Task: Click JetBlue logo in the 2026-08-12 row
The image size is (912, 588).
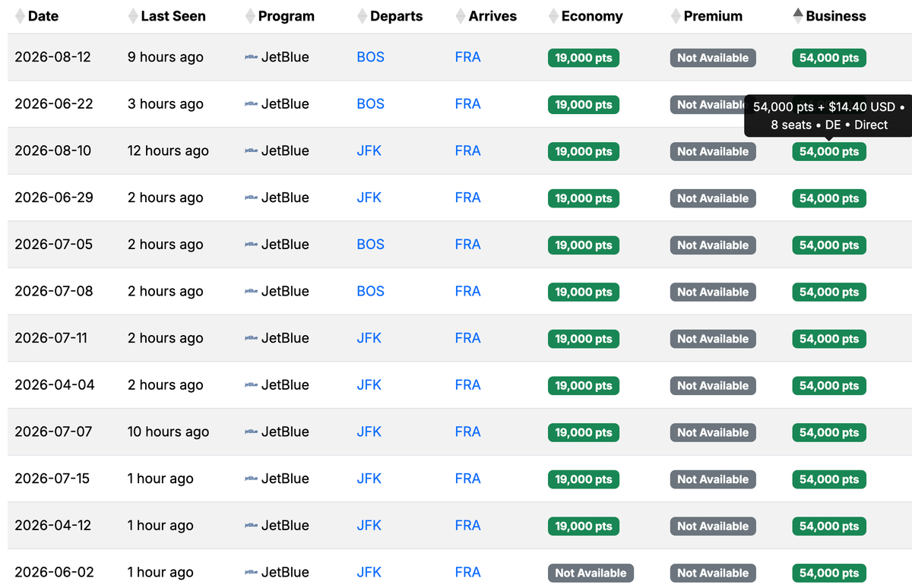Action: 251,57
